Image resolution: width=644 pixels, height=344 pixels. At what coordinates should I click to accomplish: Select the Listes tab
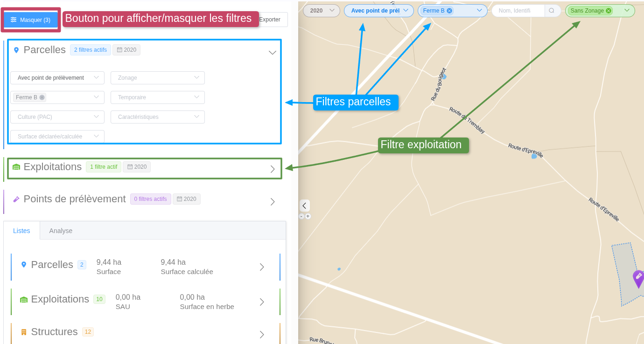pyautogui.click(x=21, y=231)
